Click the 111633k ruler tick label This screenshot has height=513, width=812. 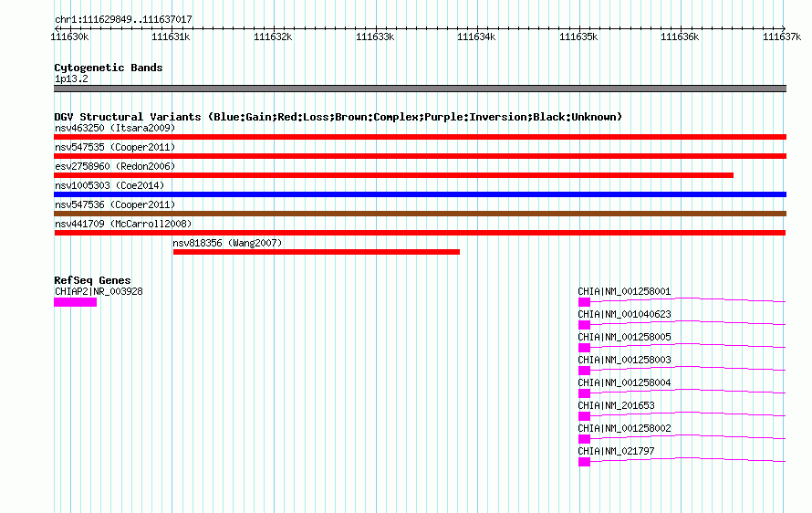point(375,37)
